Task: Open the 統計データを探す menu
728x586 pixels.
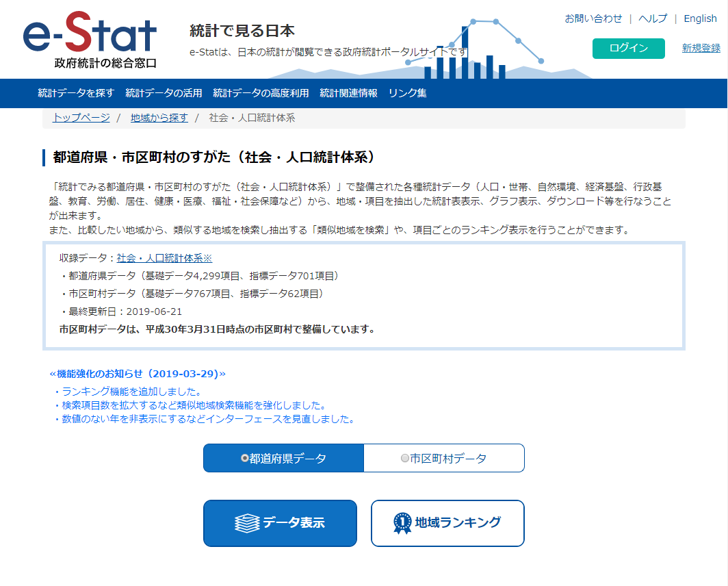Action: [76, 93]
